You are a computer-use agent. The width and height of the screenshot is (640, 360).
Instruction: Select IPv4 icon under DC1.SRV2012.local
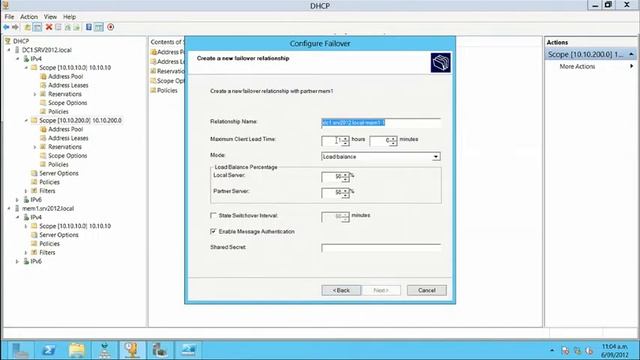click(x=26, y=59)
